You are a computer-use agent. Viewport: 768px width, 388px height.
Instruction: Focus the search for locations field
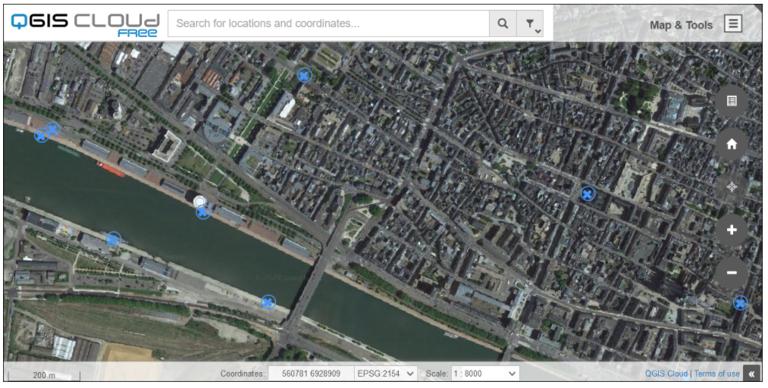tap(328, 24)
